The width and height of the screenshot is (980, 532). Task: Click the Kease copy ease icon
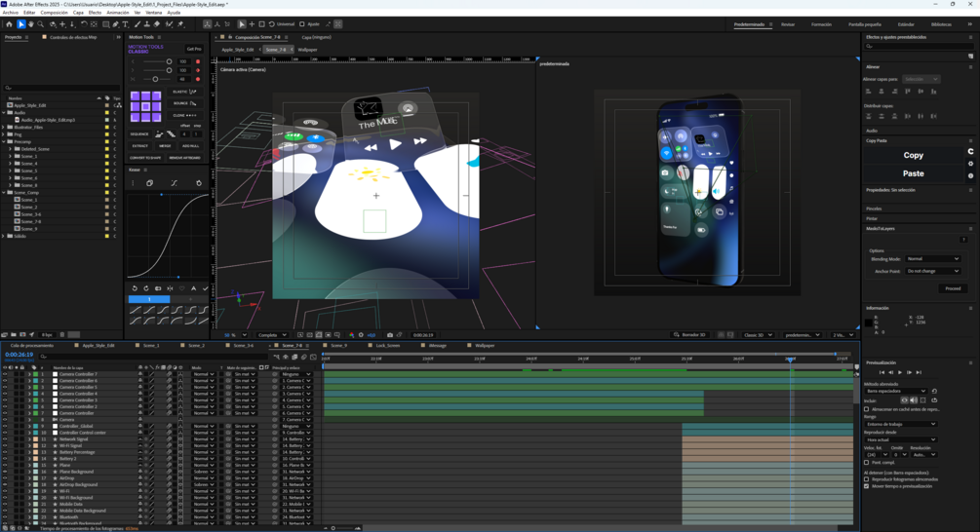149,183
